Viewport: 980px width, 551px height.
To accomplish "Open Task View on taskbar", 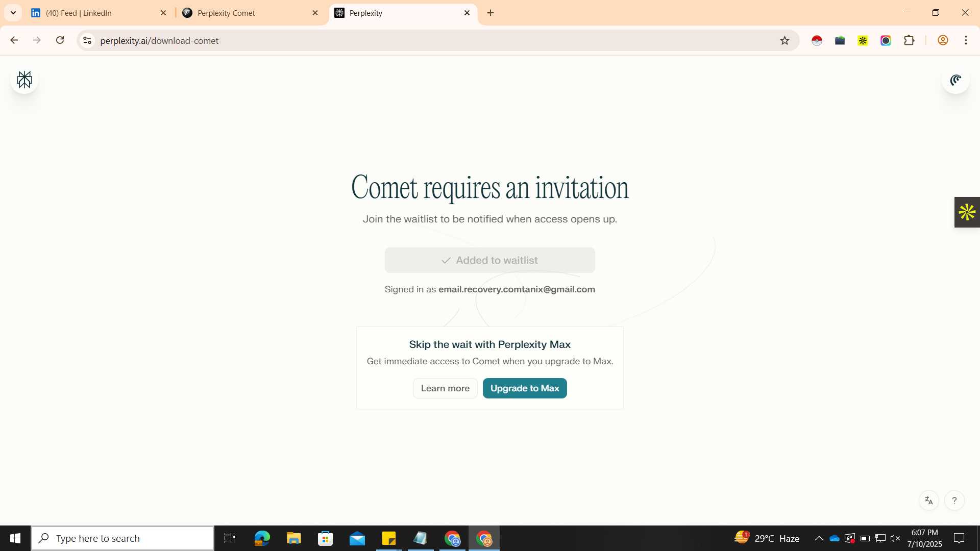I will [x=230, y=538].
